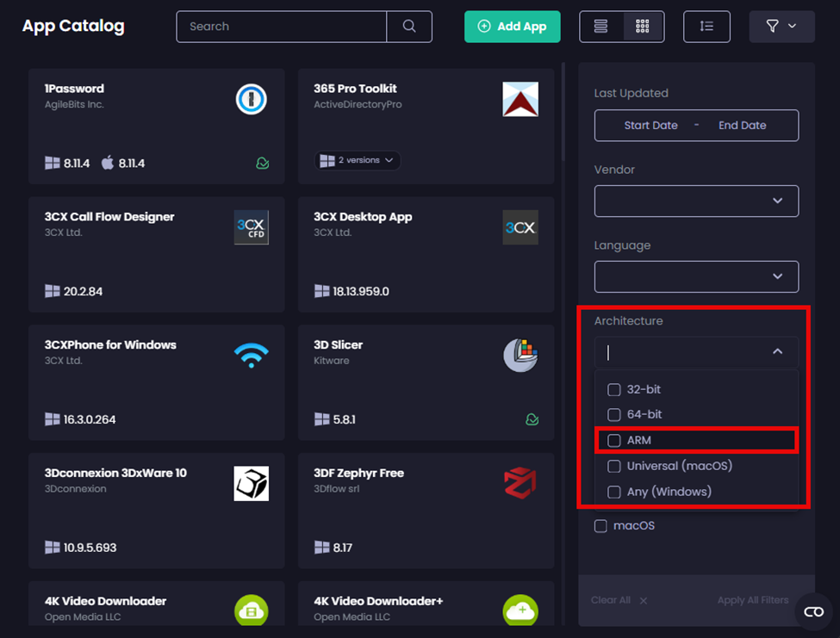Screen dimensions: 840x638
Task: Click the 3Dconnexion cube logo
Action: (x=251, y=483)
